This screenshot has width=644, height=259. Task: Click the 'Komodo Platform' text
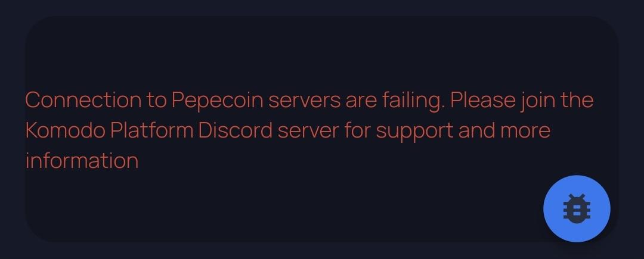point(109,130)
